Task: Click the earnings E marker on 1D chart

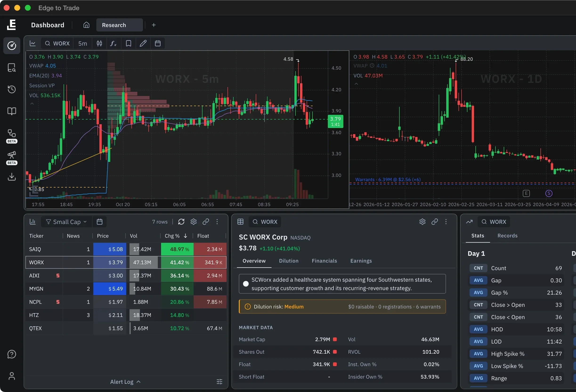Action: pyautogui.click(x=526, y=193)
